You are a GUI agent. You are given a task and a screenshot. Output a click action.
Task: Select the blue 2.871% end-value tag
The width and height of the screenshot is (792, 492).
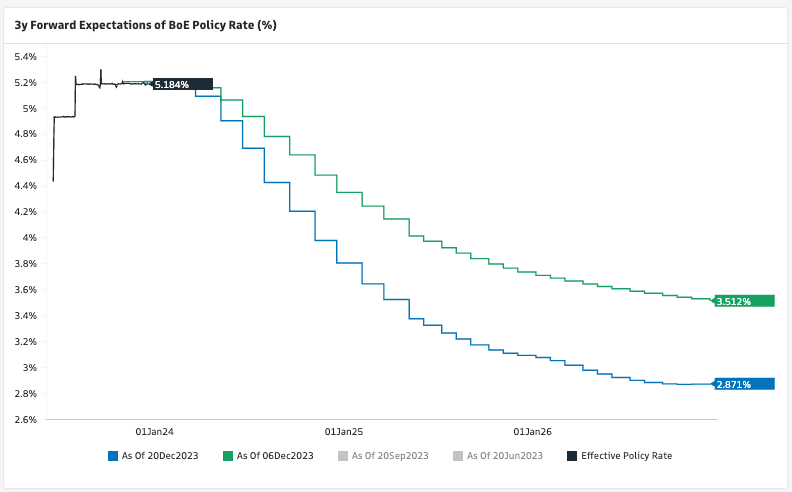pyautogui.click(x=746, y=384)
